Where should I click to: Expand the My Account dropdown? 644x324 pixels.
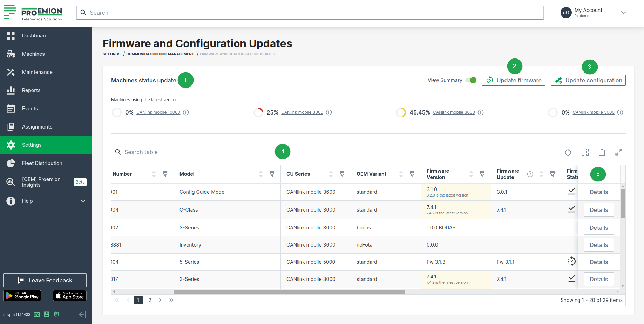click(623, 13)
